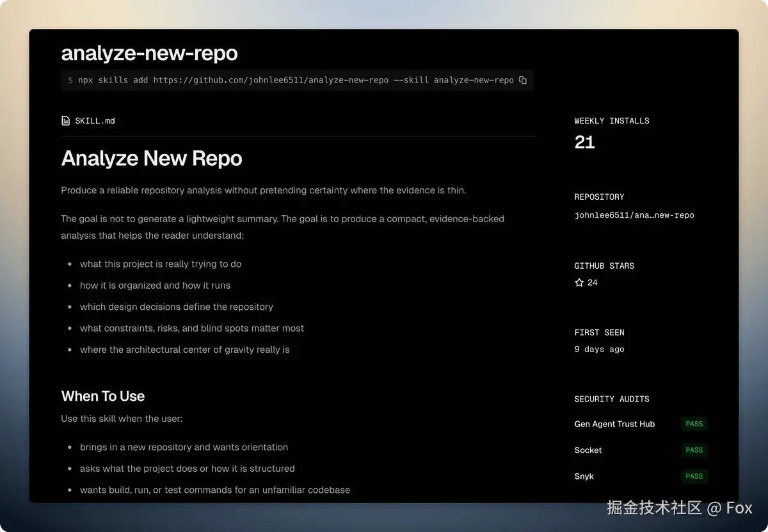Click the 掘金技术社区 @ Fox watermark

click(x=679, y=508)
